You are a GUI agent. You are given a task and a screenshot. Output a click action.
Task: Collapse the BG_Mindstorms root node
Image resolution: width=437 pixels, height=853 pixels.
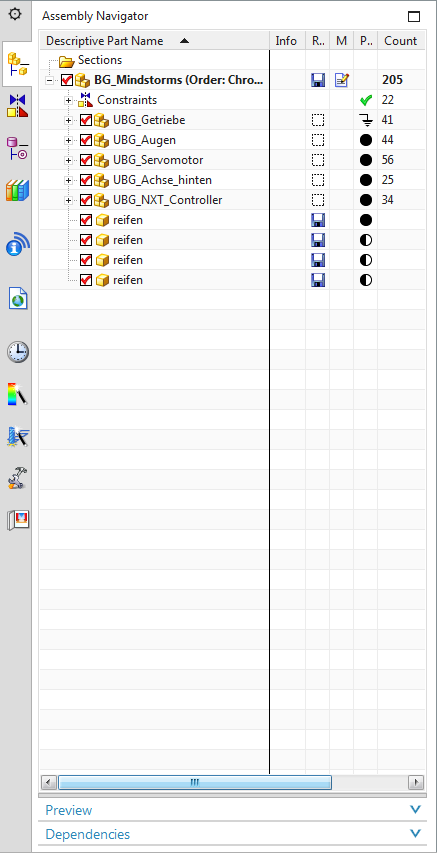(52, 81)
